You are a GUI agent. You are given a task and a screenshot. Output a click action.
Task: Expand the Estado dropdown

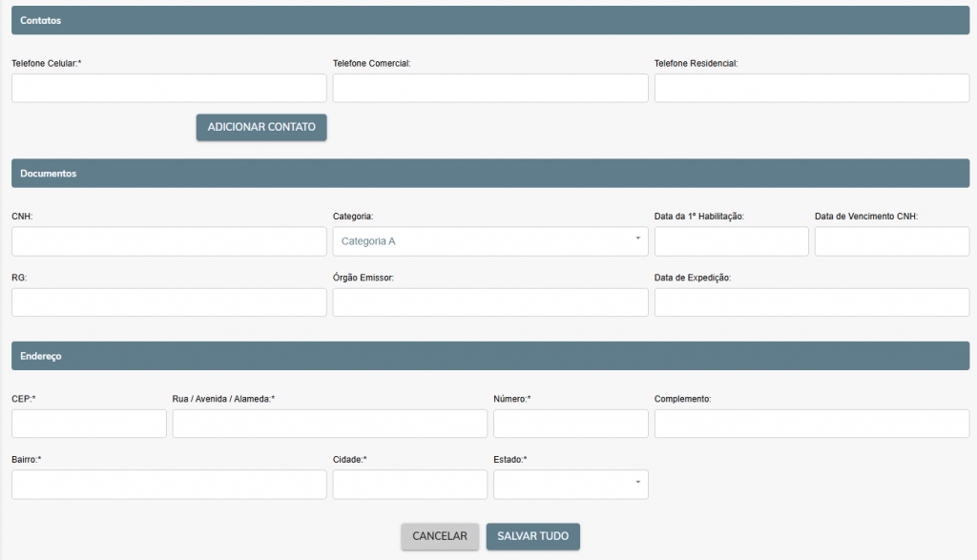pyautogui.click(x=571, y=485)
